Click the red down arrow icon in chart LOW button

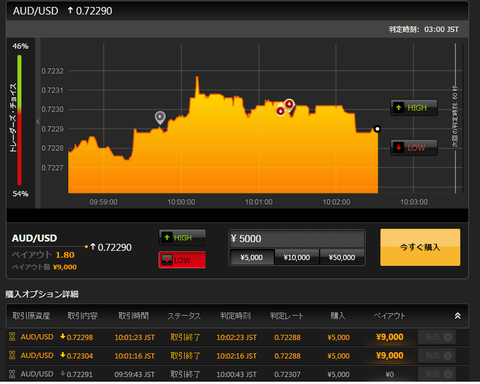(x=398, y=147)
